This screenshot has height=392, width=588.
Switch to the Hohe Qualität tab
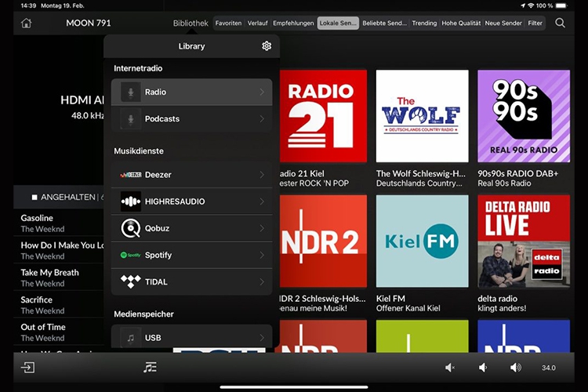(x=461, y=24)
